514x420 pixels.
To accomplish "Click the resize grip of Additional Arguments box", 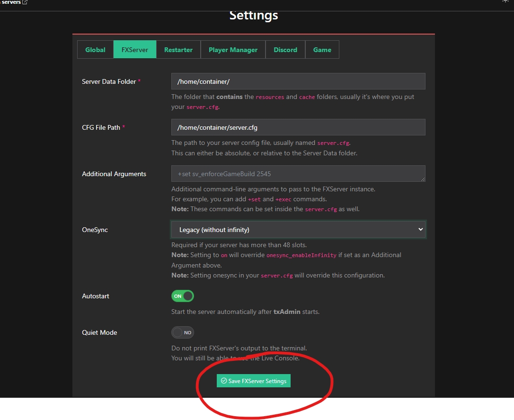I will [x=423, y=179].
